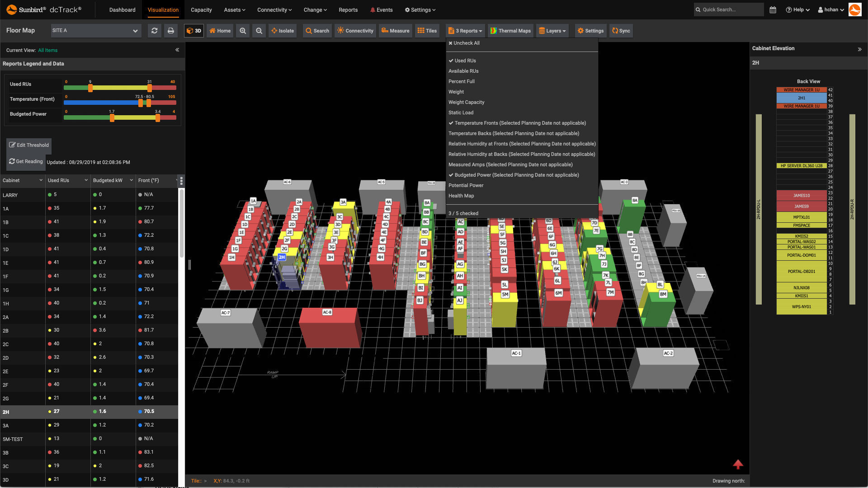Toggle the Tiles button
Image resolution: width=868 pixels, height=488 pixels.
(x=427, y=31)
